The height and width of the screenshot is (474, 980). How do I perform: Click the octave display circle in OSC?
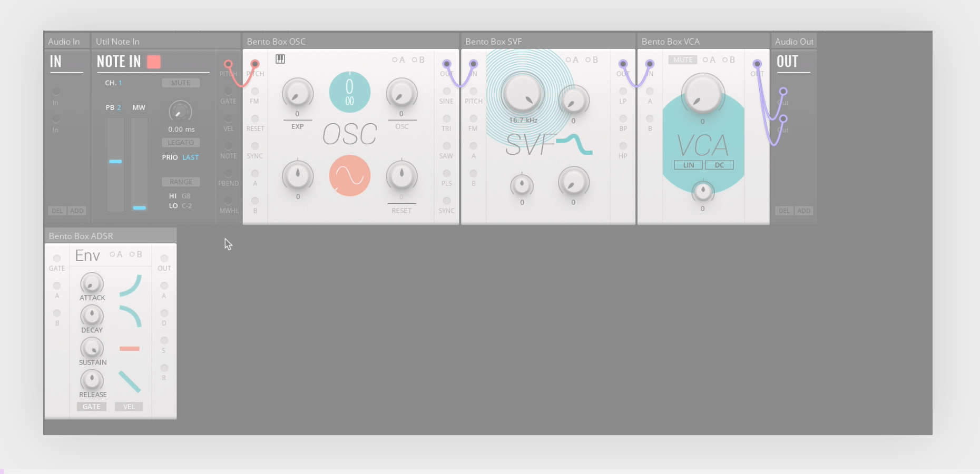pos(349,92)
